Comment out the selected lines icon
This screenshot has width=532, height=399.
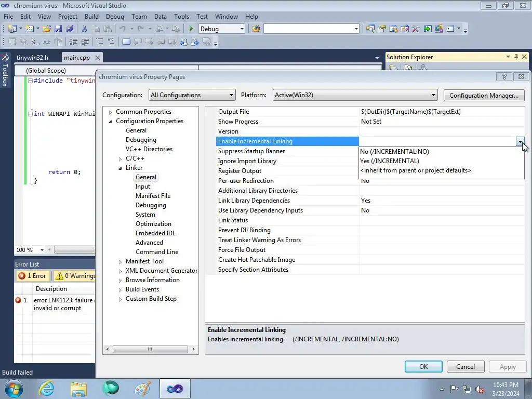tap(100, 42)
